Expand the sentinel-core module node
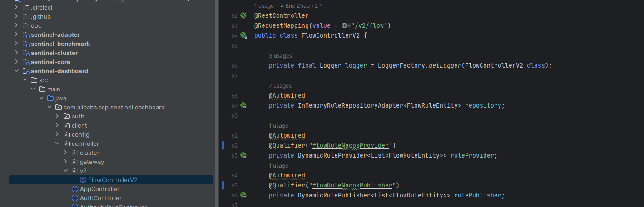The width and height of the screenshot is (644, 207). click(17, 62)
